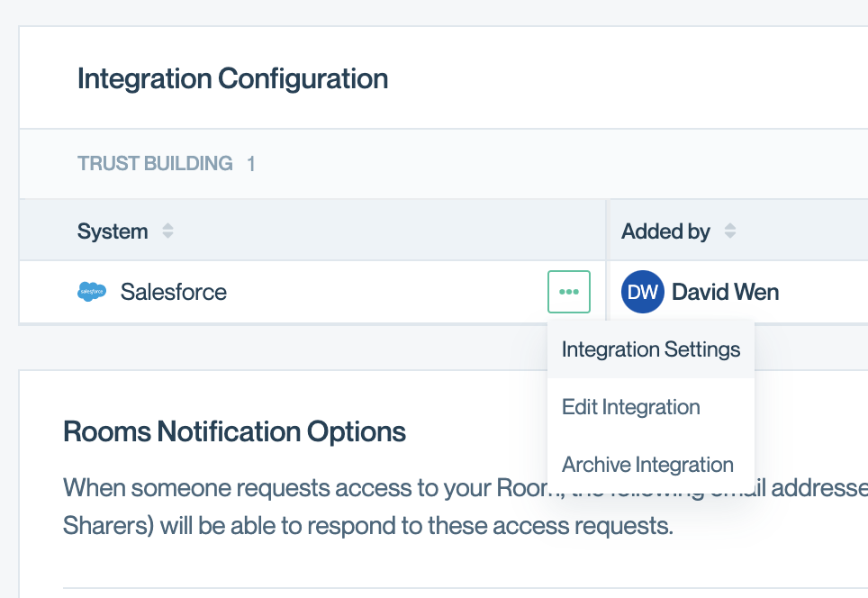Sort by the System column header
Image resolution: width=868 pixels, height=598 pixels.
113,231
